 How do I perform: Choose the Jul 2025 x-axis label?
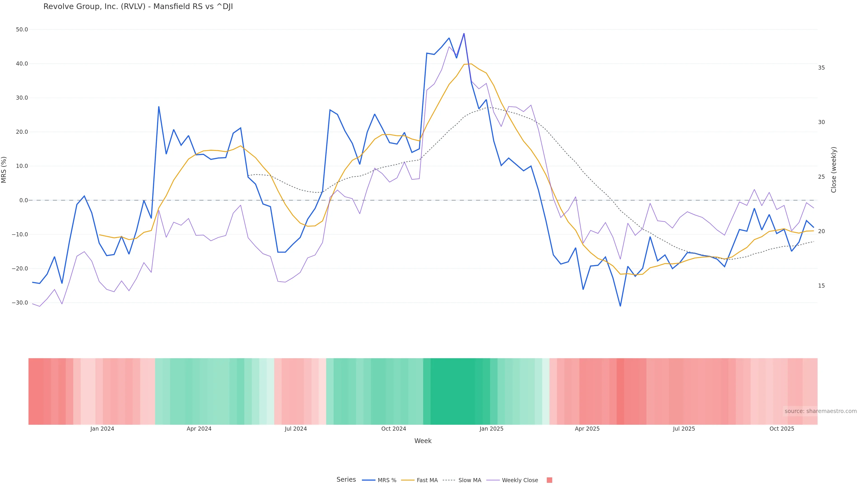[x=684, y=429]
